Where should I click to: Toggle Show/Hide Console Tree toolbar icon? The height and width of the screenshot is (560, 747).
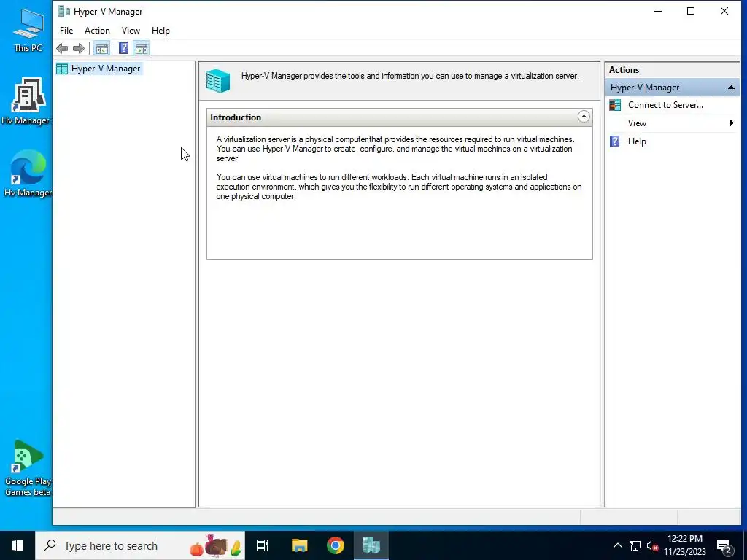(101, 48)
